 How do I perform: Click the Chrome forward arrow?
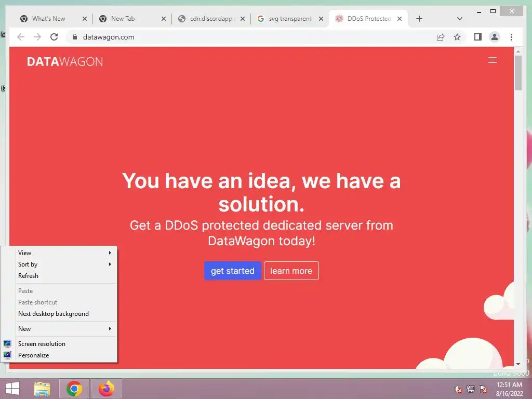pyautogui.click(x=37, y=37)
